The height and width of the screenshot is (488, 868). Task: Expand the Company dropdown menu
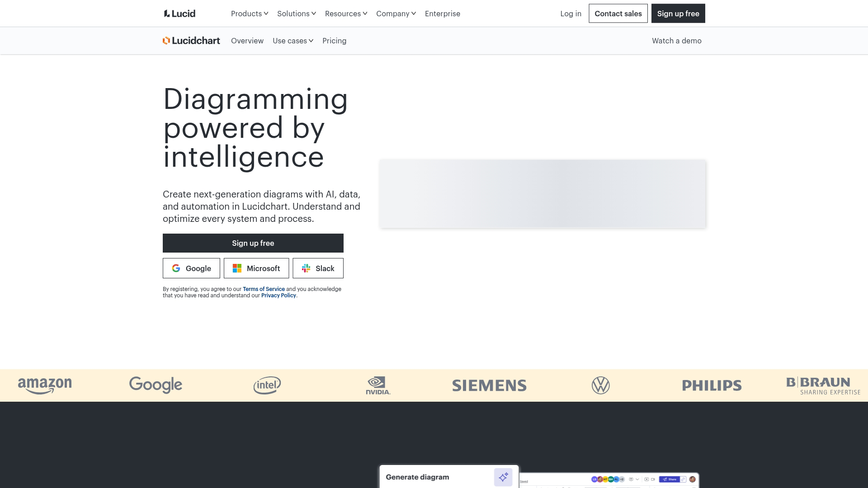tap(396, 14)
